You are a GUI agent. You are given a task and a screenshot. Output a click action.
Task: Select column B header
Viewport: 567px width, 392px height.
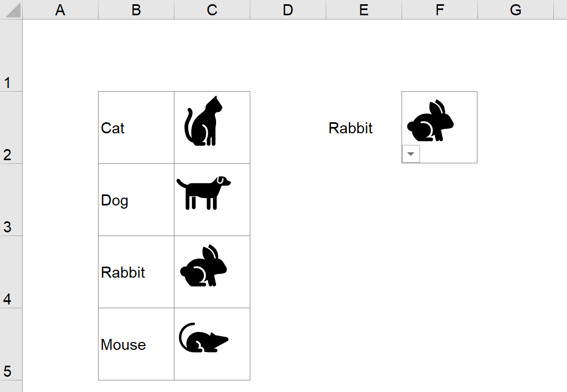[136, 9]
